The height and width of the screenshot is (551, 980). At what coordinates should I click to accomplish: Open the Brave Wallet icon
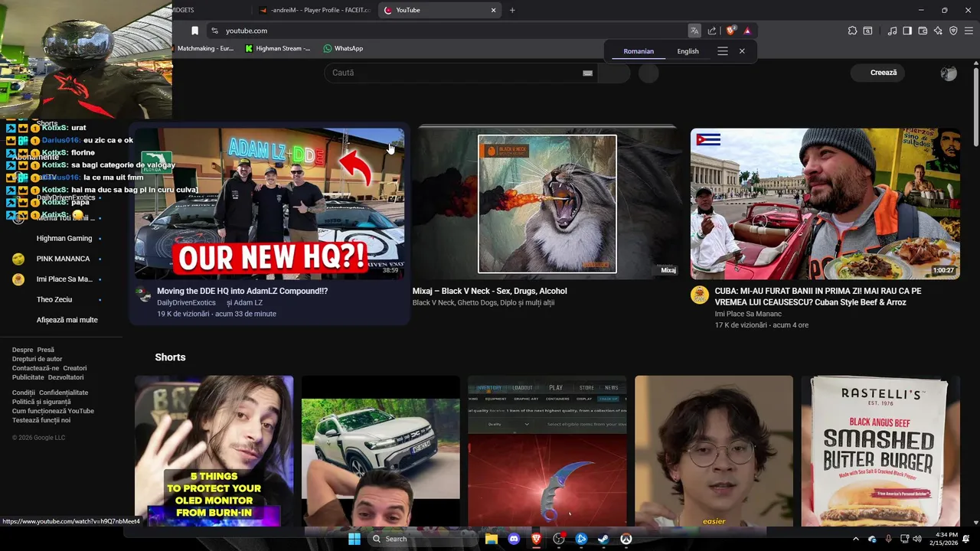coord(923,31)
